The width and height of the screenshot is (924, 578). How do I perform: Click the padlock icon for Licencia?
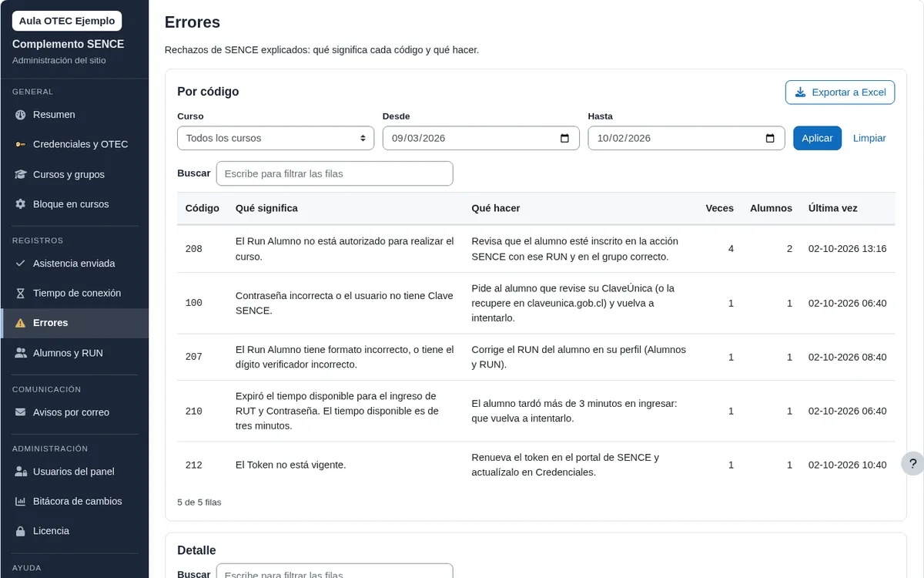tap(21, 531)
